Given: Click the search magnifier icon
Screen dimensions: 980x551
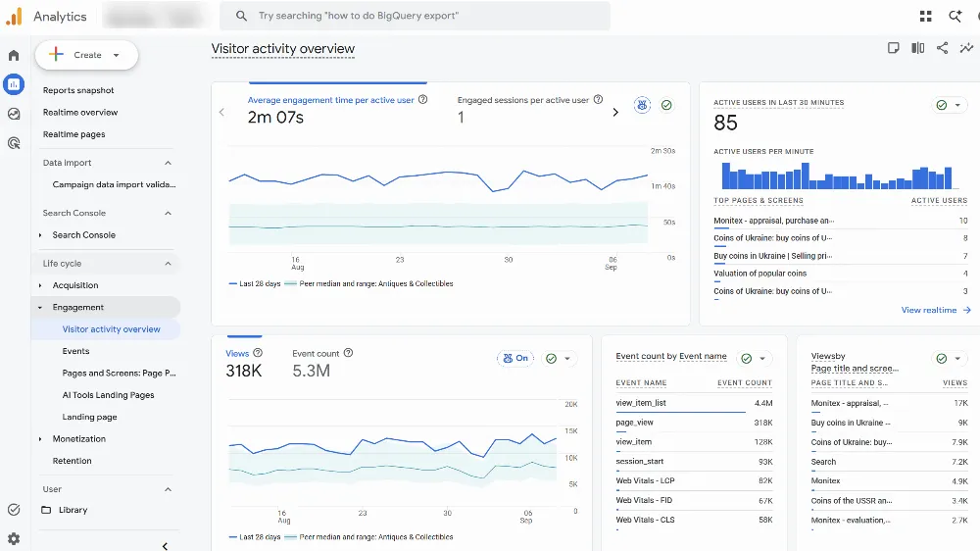Looking at the screenshot, I should click(x=241, y=16).
